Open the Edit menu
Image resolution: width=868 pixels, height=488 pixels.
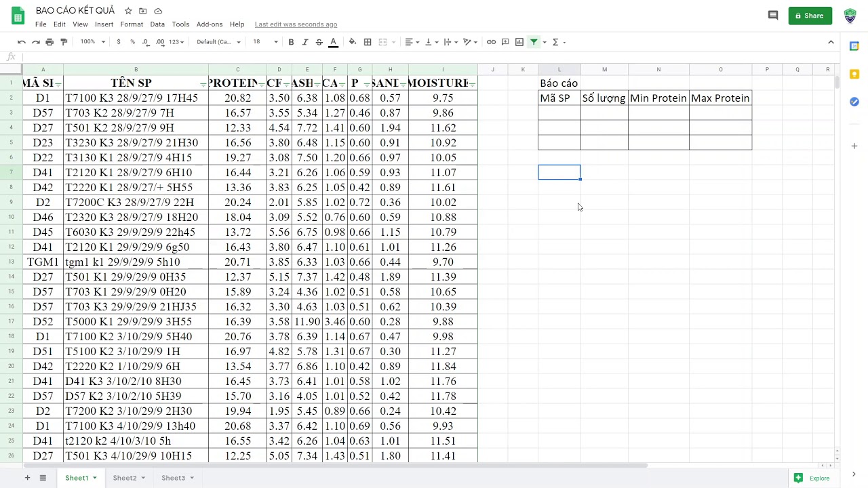(x=60, y=24)
